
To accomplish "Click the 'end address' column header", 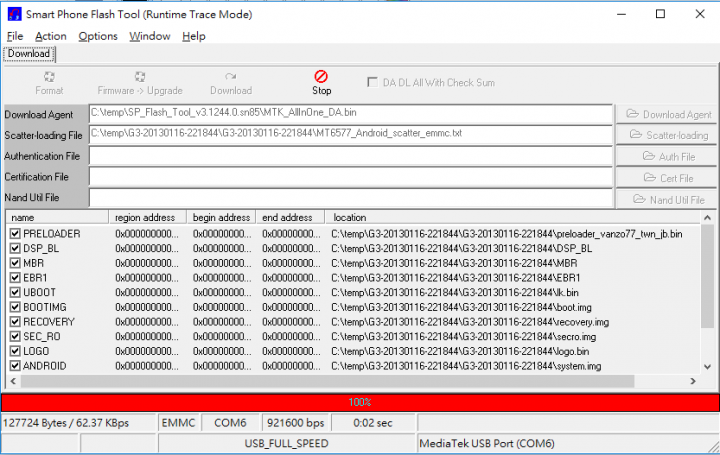I will point(290,218).
